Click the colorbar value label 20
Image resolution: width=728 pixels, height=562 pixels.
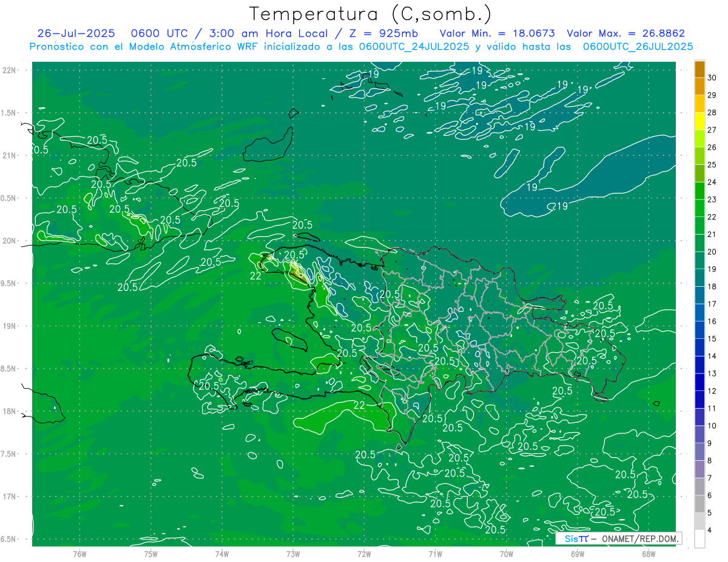tap(712, 252)
